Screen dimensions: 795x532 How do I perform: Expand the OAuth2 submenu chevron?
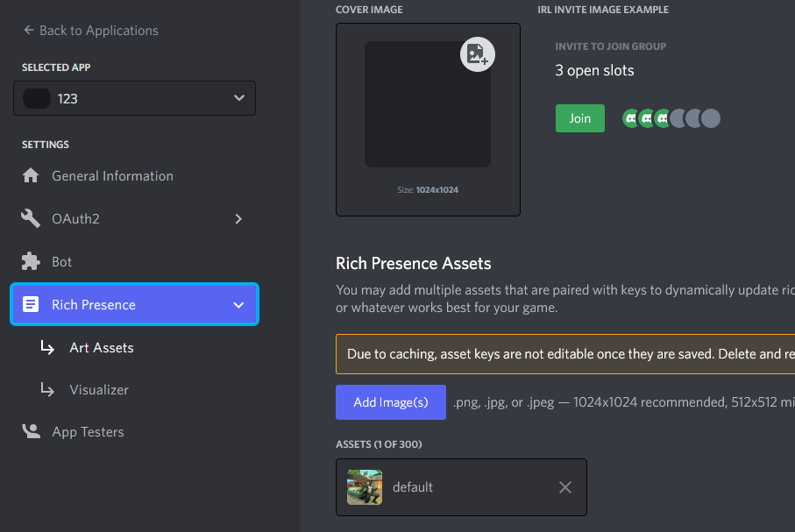coord(238,218)
